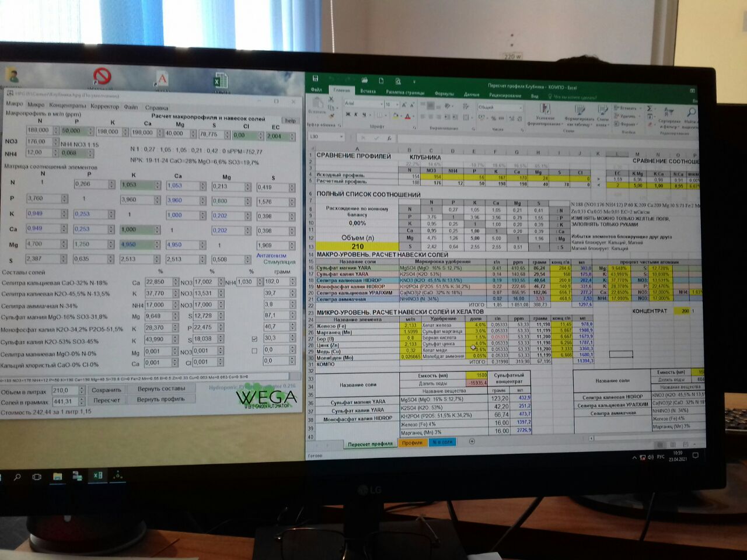
Task: Open the Микро tab in HPG calculator
Action: click(36, 105)
